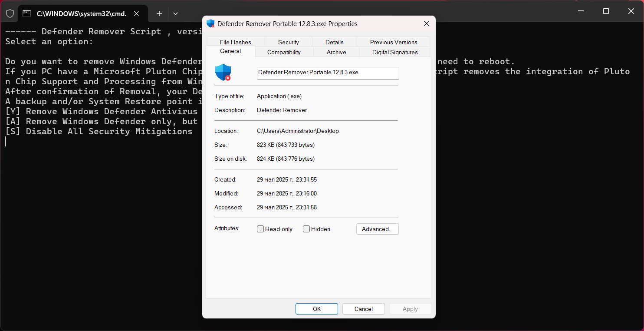Select the General tab

click(230, 51)
